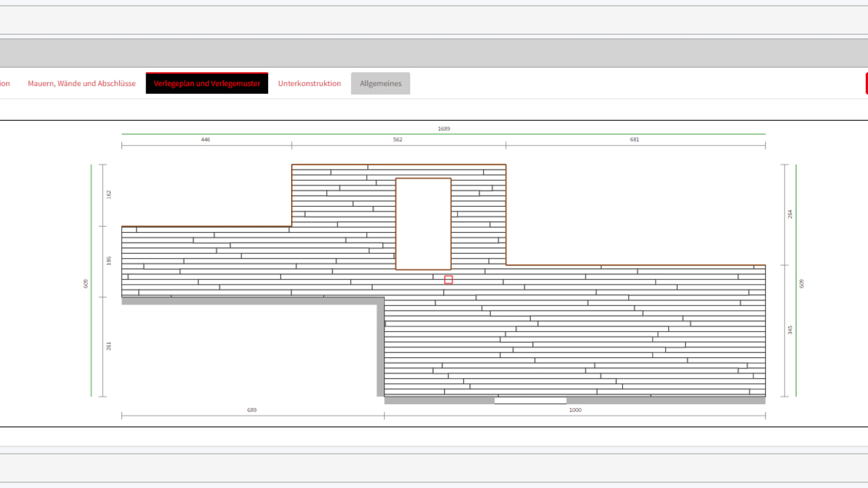Click the 261 left dimension label
Screen dimensions: 868x488
coord(108,346)
